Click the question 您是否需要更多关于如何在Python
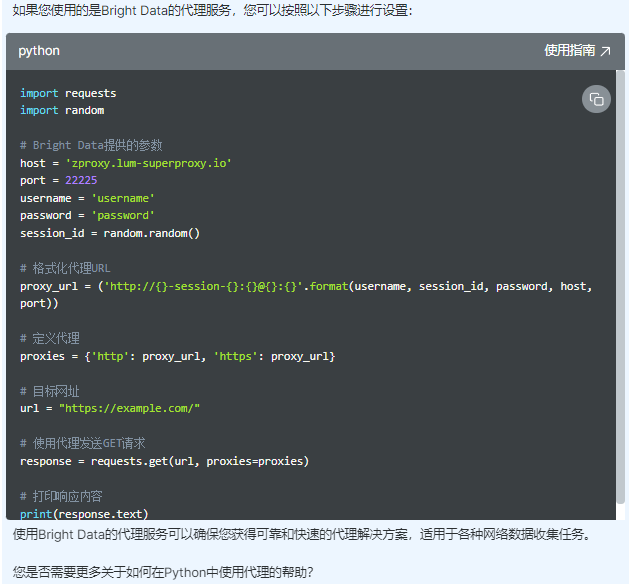This screenshot has width=643, height=584. click(163, 572)
